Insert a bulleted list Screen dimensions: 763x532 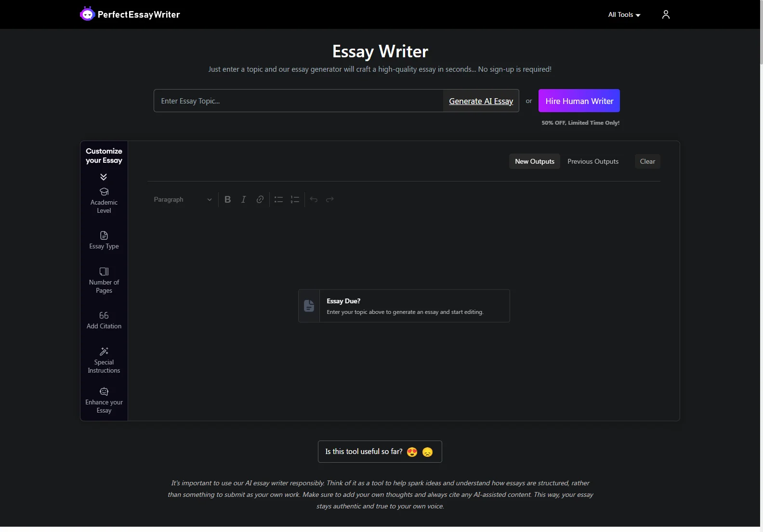click(278, 199)
